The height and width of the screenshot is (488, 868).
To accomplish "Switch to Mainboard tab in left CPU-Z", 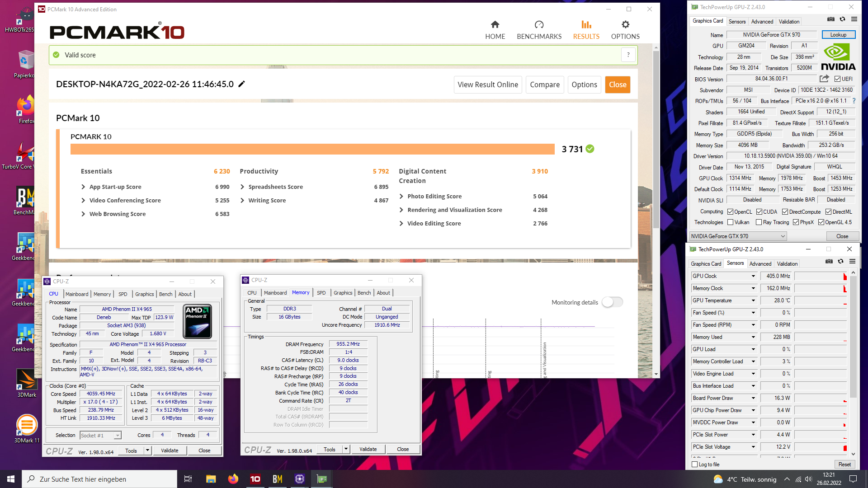I will pyautogui.click(x=77, y=294).
